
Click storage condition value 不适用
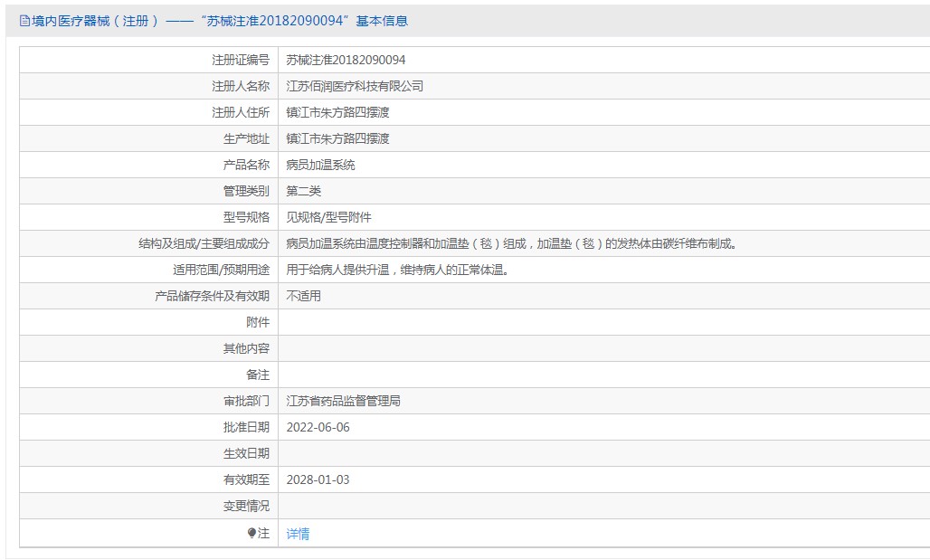click(304, 296)
